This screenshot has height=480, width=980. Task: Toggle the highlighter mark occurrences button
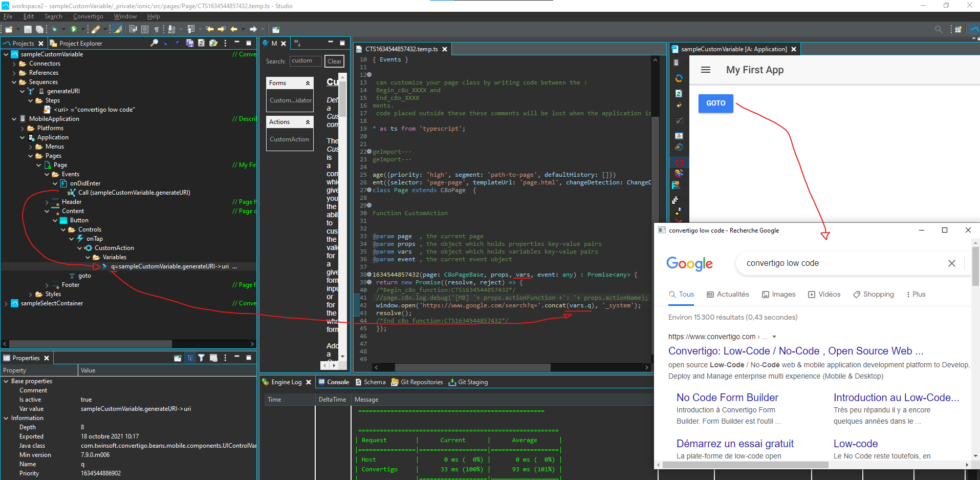click(x=118, y=29)
